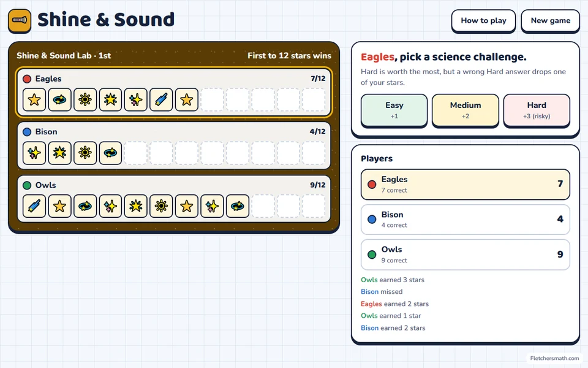Click the blue Bison dot on the board
Image resolution: width=588 pixels, height=368 pixels.
pyautogui.click(x=27, y=132)
